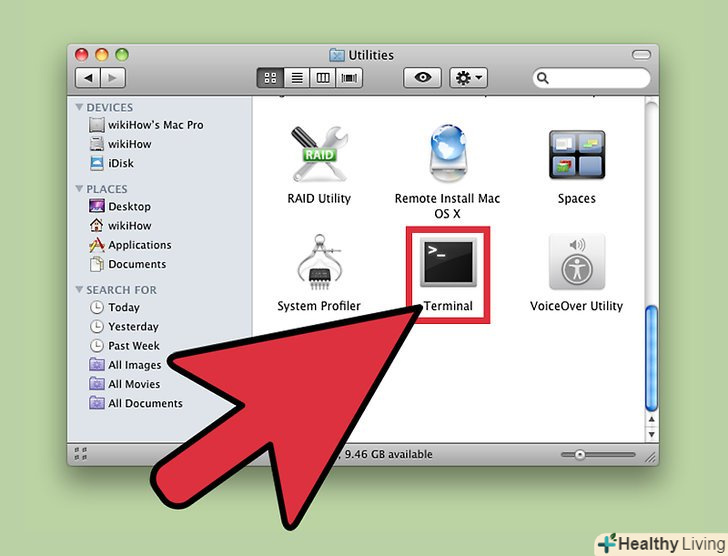
Task: Open the VoiceOver Utility icon
Action: tap(577, 262)
